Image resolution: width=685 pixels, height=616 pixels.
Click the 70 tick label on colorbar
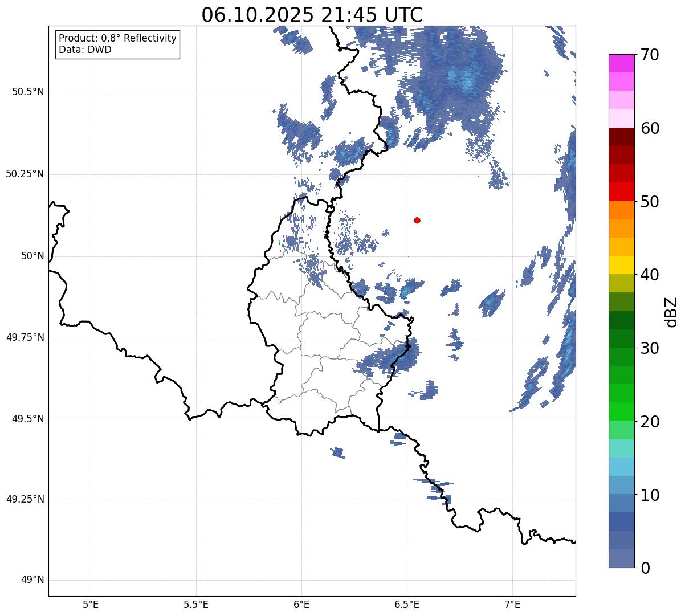[650, 55]
